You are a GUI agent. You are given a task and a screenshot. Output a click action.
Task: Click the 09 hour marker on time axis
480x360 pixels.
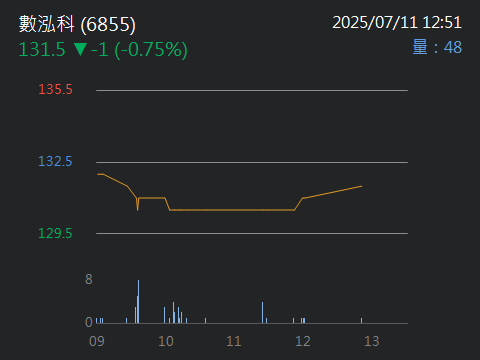coord(97,341)
